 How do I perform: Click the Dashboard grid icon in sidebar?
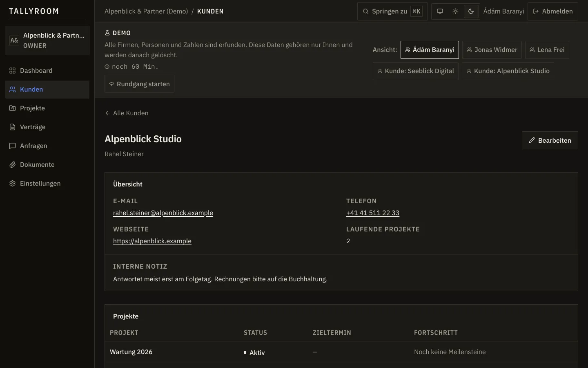click(13, 71)
